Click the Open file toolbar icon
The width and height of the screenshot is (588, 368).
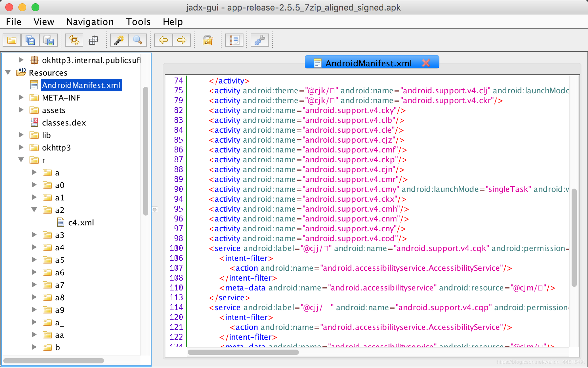click(x=12, y=40)
